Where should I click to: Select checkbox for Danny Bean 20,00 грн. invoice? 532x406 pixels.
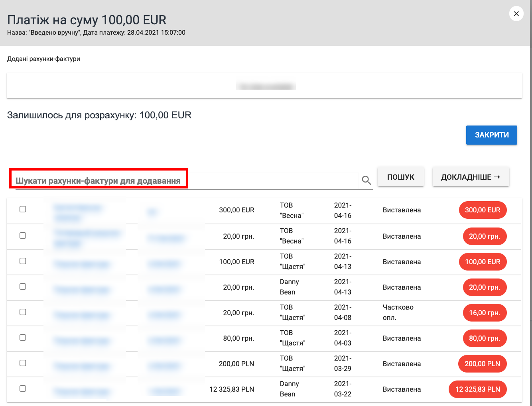pos(23,286)
